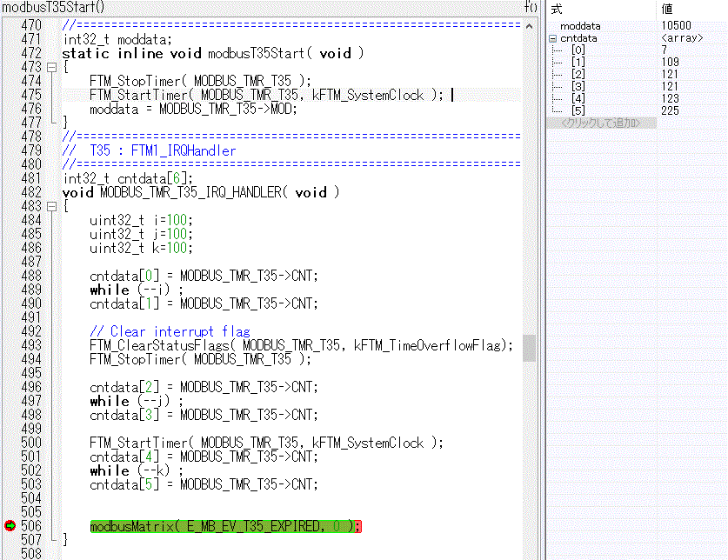Screen dimensions: 728x560
Task: Select the cntdata watch expression row
Action: point(578,38)
